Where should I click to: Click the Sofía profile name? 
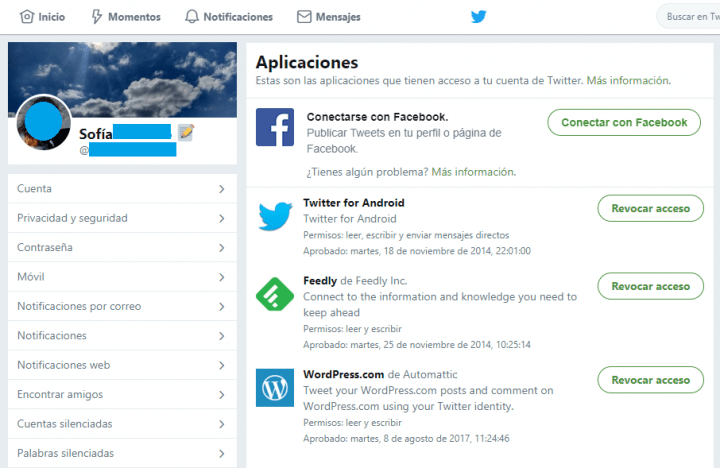96,134
